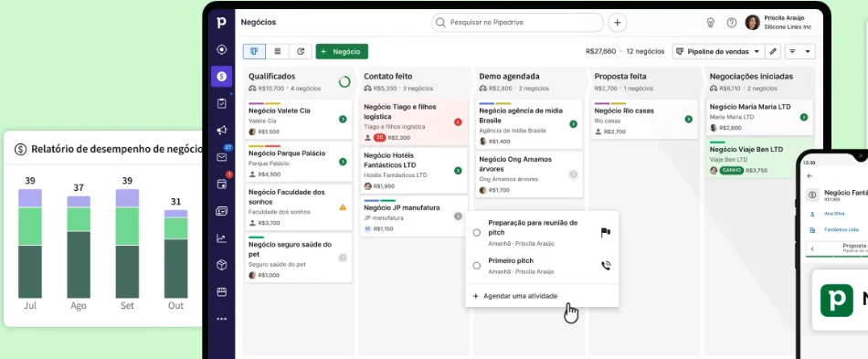
Task: Open the Pipeline de vendas dropdown
Action: pos(718,51)
